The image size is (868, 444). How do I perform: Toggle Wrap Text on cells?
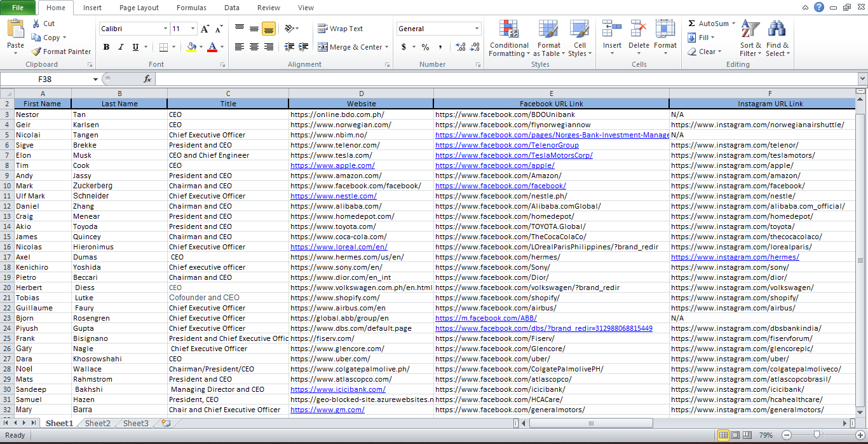(341, 29)
